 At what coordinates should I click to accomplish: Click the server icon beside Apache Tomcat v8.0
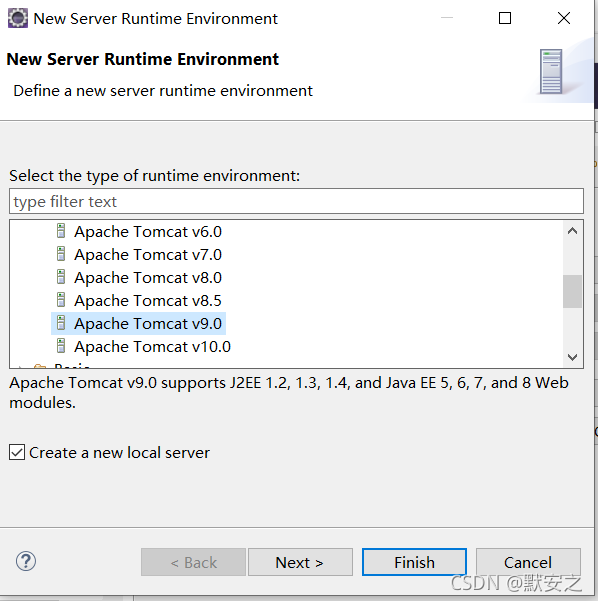(61, 277)
